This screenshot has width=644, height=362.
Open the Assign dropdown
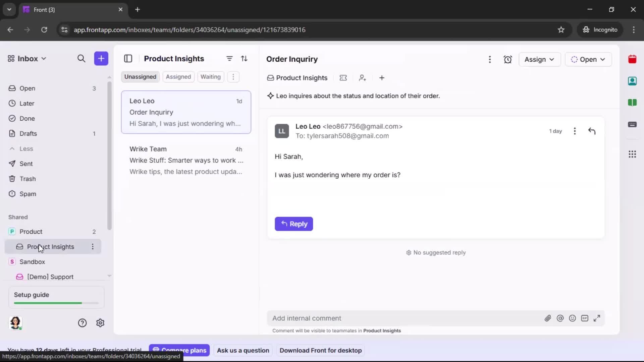click(x=540, y=59)
